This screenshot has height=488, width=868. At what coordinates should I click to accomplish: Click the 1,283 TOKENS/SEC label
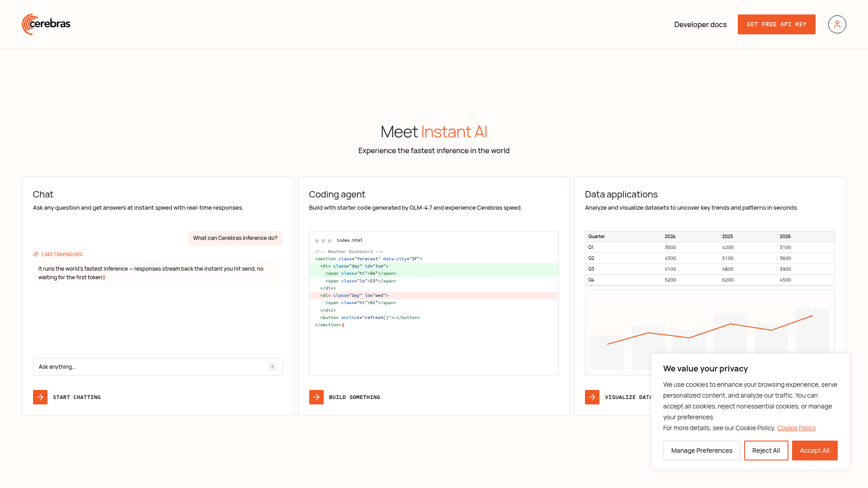pos(62,254)
